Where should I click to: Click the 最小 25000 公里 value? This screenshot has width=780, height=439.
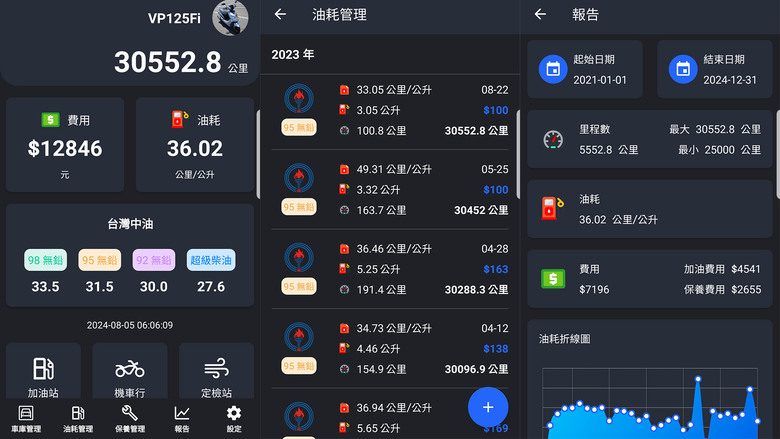[719, 150]
